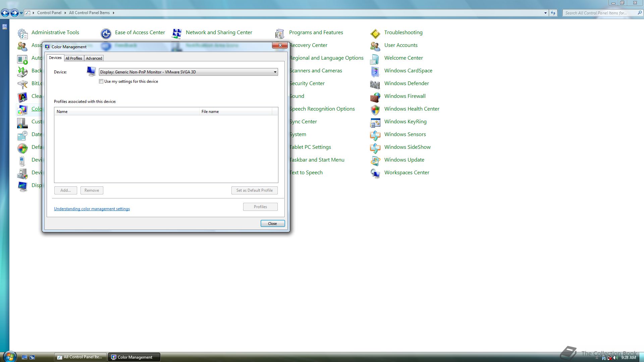This screenshot has height=362, width=644.
Task: Open the Windows Firewall icon
Action: point(375,97)
